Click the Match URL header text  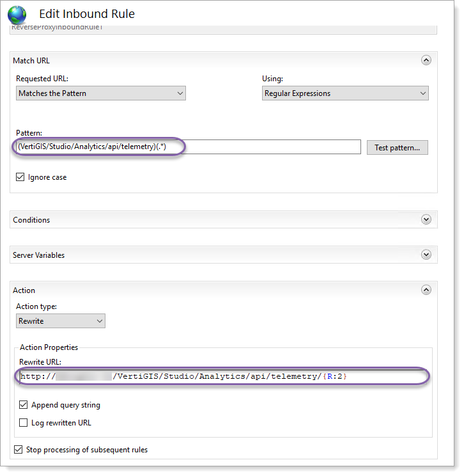pyautogui.click(x=31, y=61)
